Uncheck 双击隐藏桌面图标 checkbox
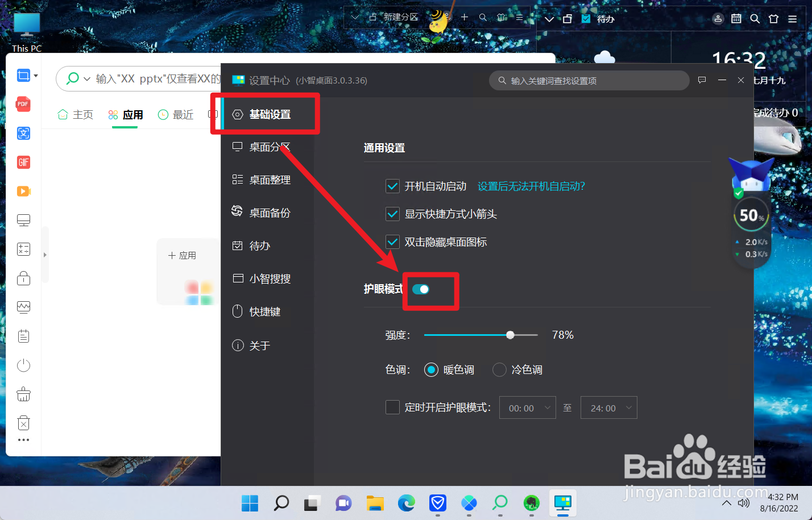The height and width of the screenshot is (520, 812). coord(392,242)
